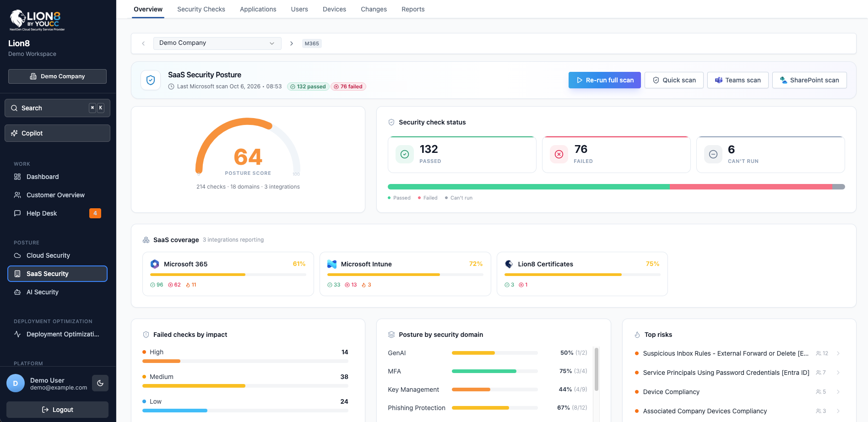Image resolution: width=868 pixels, height=422 pixels.
Task: Start a Quick scan
Action: pos(674,80)
